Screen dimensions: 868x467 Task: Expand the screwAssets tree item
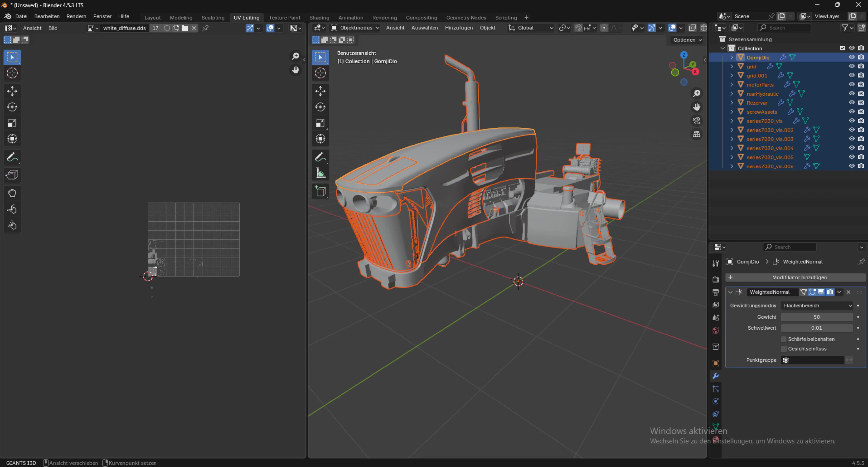pos(732,112)
